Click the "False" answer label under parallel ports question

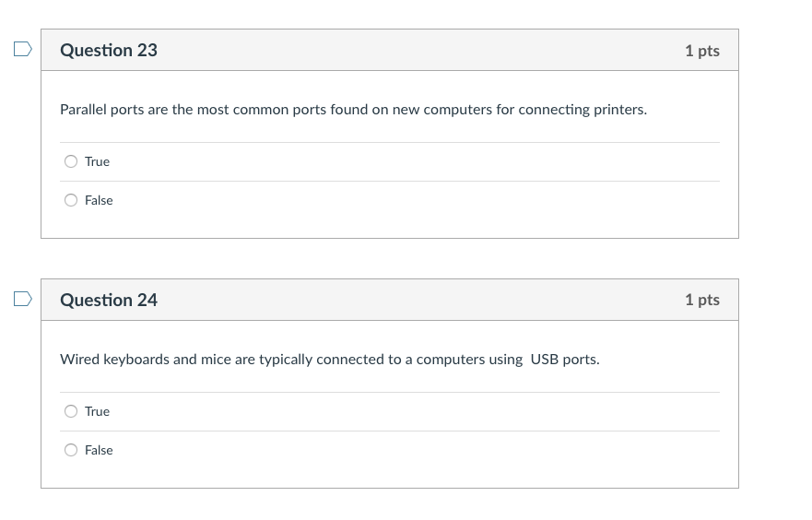point(99,200)
